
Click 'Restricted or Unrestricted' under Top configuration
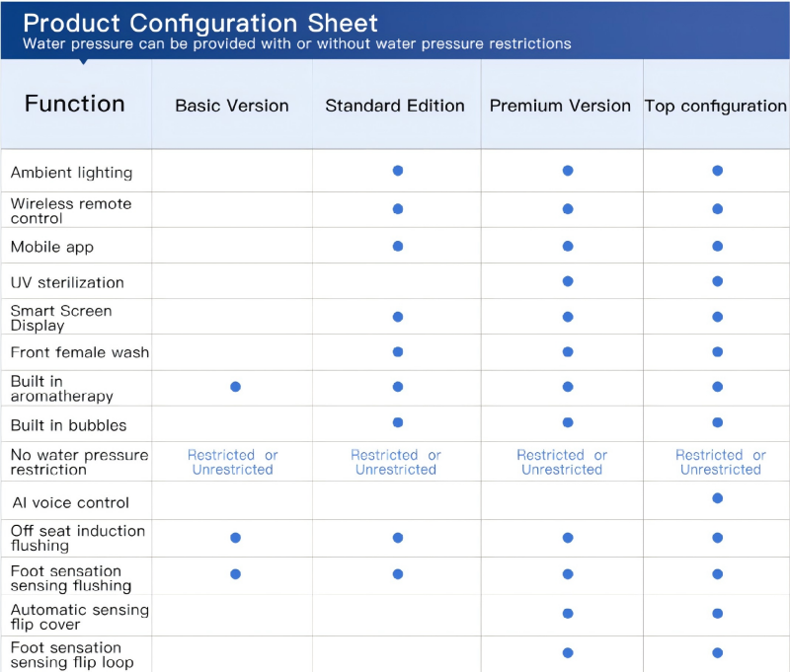tap(721, 462)
